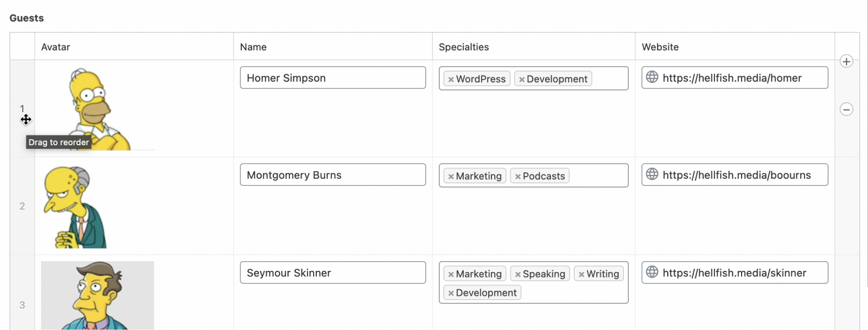The width and height of the screenshot is (868, 330).
Task: Click the plus button to add a guest row
Action: click(846, 61)
